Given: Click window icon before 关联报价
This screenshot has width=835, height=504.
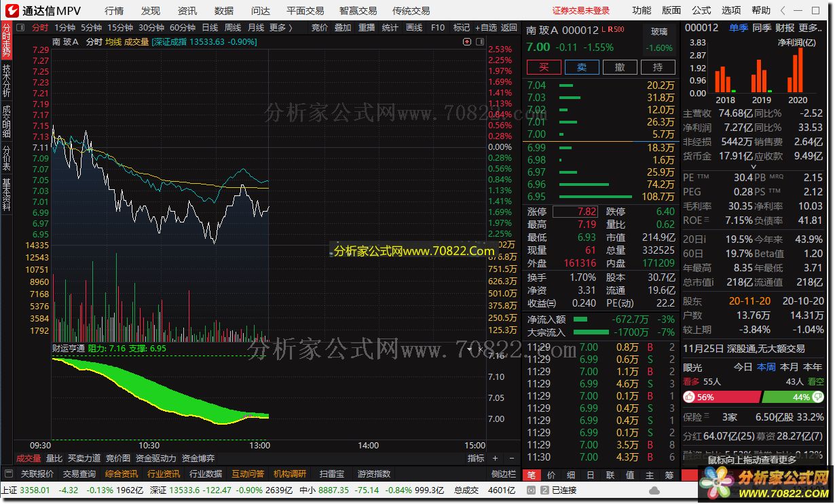Looking at the screenshot, I should click(9, 473).
